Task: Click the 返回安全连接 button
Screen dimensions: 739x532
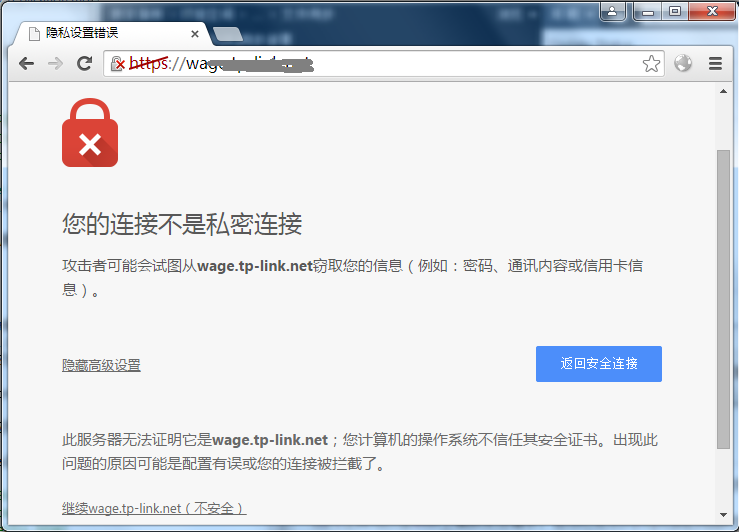Action: (x=599, y=364)
